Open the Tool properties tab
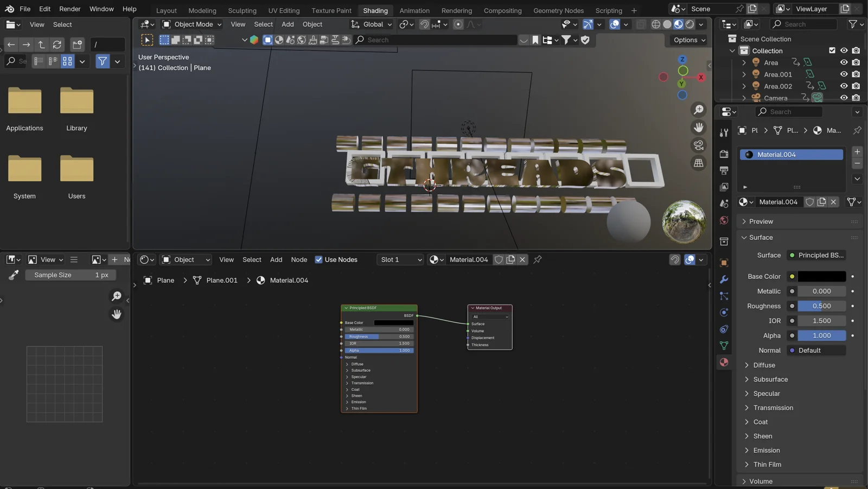Screen dimensions: 868x489 tap(724, 133)
